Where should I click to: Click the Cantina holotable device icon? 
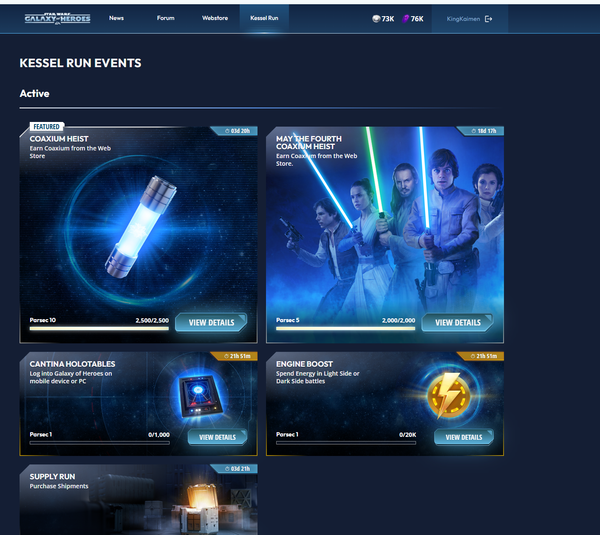pyautogui.click(x=201, y=395)
